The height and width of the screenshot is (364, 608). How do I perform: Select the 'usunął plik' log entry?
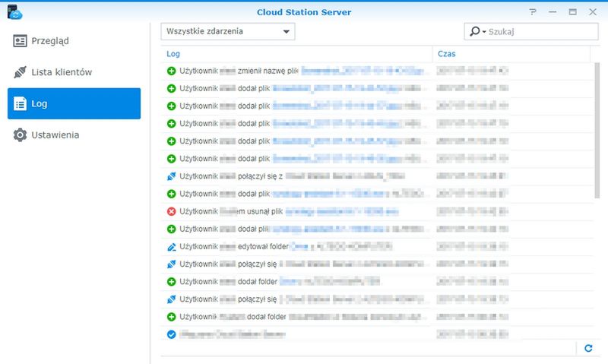[377, 212]
